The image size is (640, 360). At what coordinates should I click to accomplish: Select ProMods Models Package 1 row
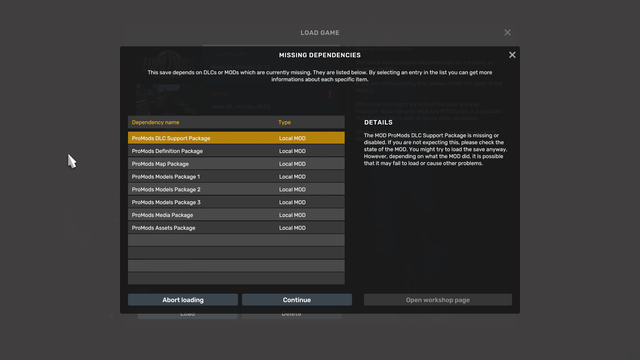click(x=236, y=176)
